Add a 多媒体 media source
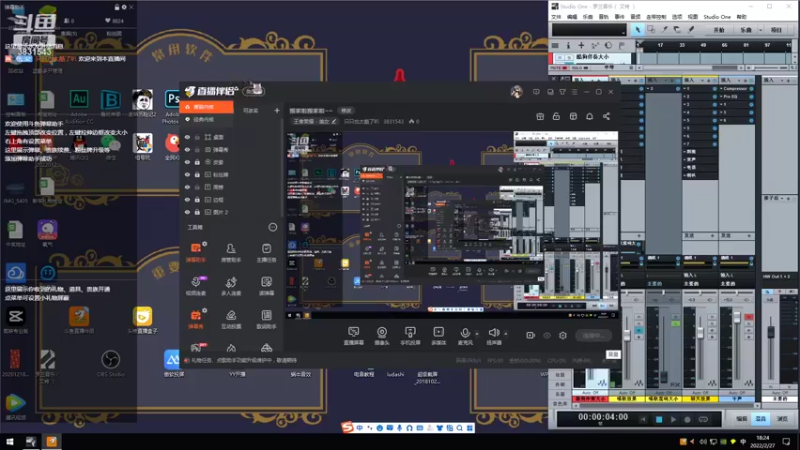The height and width of the screenshot is (450, 800). 439,336
